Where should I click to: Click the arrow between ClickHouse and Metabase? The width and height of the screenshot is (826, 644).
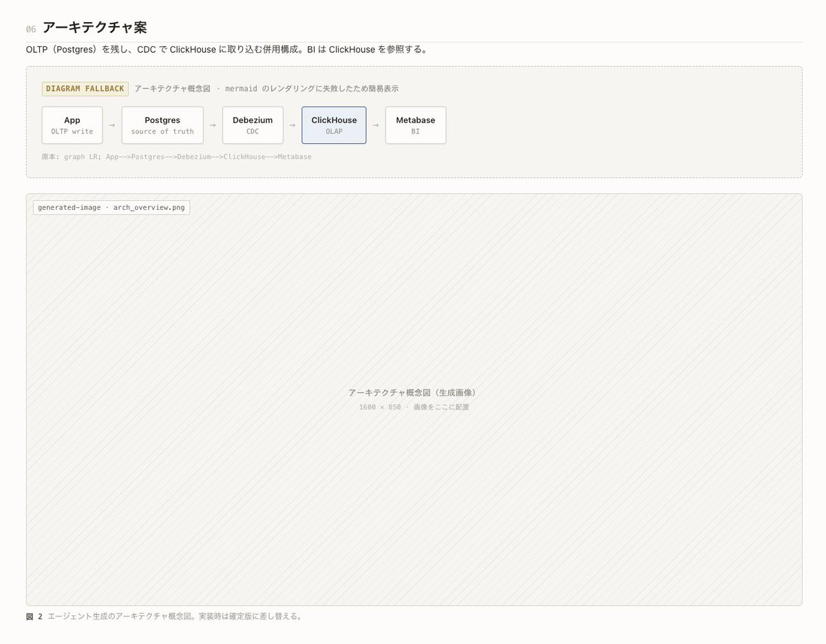[376, 125]
